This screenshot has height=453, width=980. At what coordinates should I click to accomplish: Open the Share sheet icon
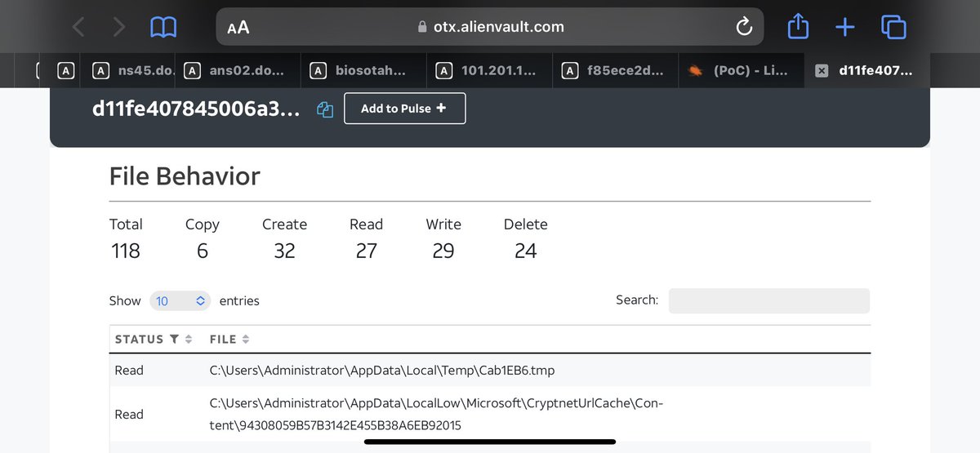798,27
